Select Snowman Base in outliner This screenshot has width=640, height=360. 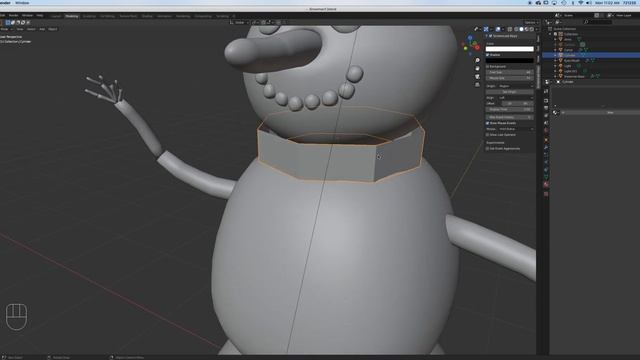coord(574,76)
